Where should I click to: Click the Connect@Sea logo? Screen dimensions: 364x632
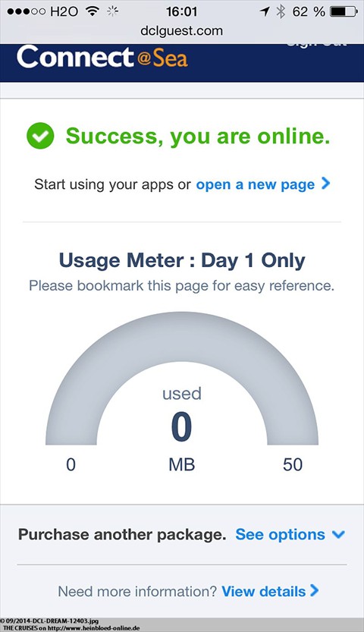102,57
